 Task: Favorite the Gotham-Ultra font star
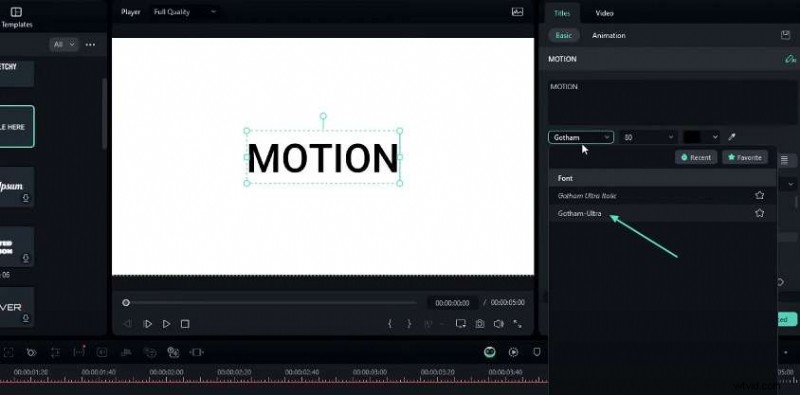759,213
